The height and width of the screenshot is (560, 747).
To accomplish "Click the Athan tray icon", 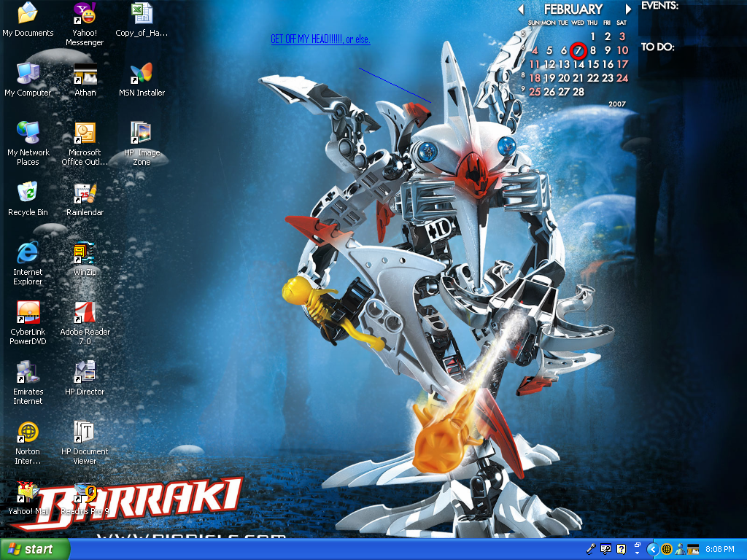I will (x=693, y=549).
